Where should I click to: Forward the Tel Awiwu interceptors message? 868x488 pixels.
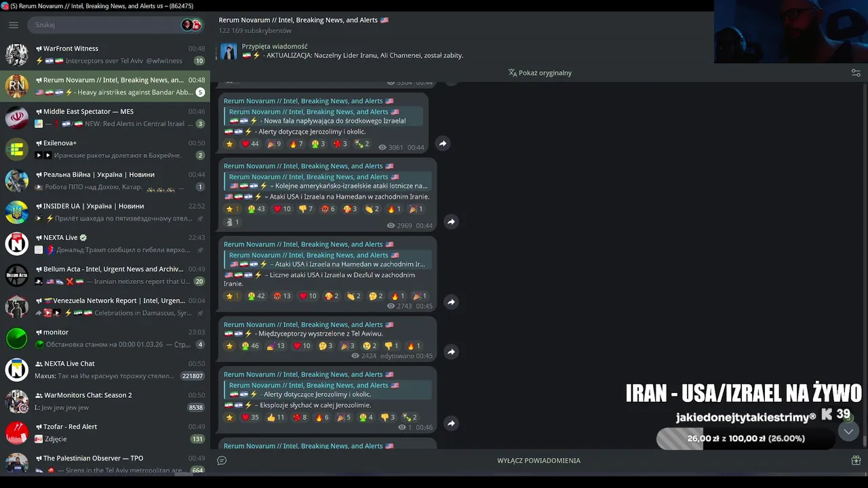(x=451, y=352)
